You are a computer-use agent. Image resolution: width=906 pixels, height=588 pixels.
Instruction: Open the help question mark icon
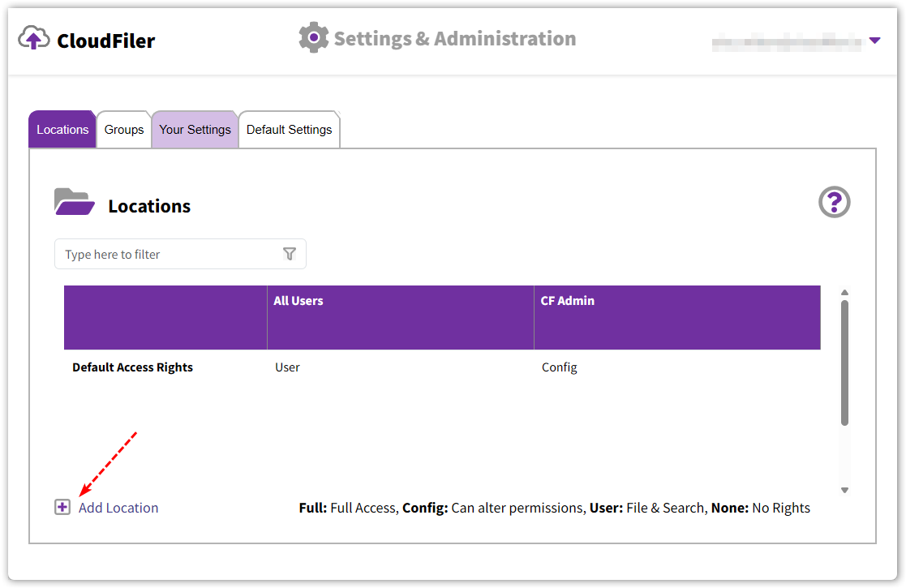[834, 202]
